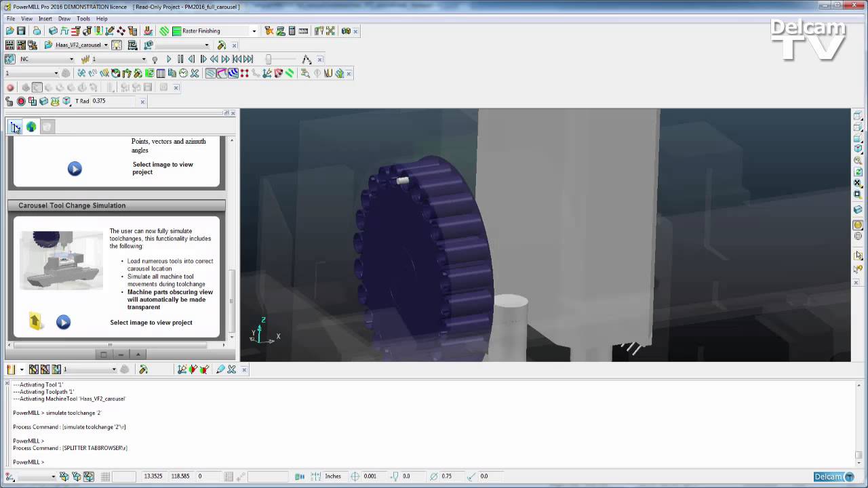Screen dimensions: 868x488
Task: Click play icon under Points, vectors text
Action: (75, 169)
